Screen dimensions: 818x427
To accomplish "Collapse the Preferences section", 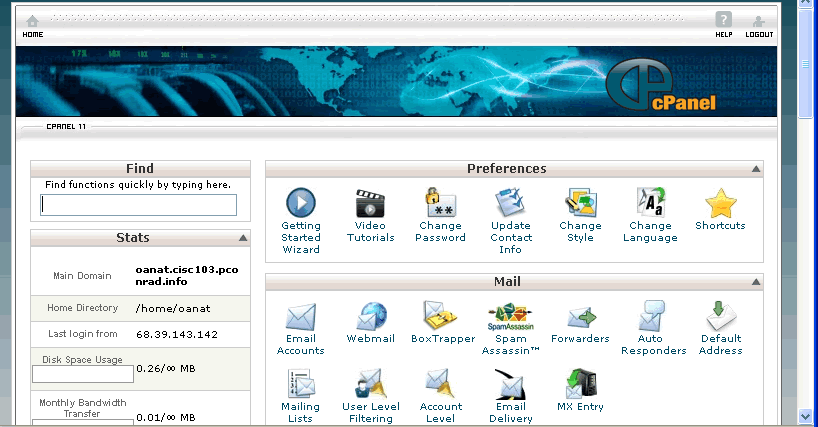I will click(756, 168).
